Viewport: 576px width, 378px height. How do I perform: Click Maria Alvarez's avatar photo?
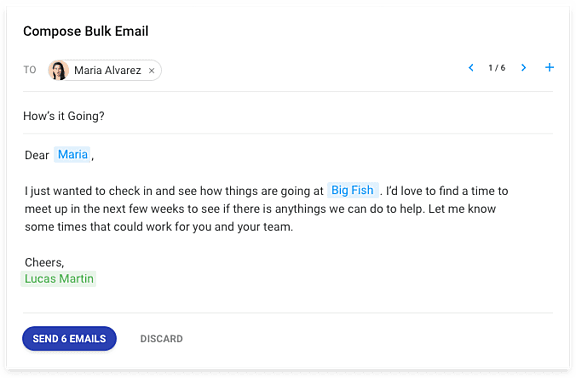point(58,70)
